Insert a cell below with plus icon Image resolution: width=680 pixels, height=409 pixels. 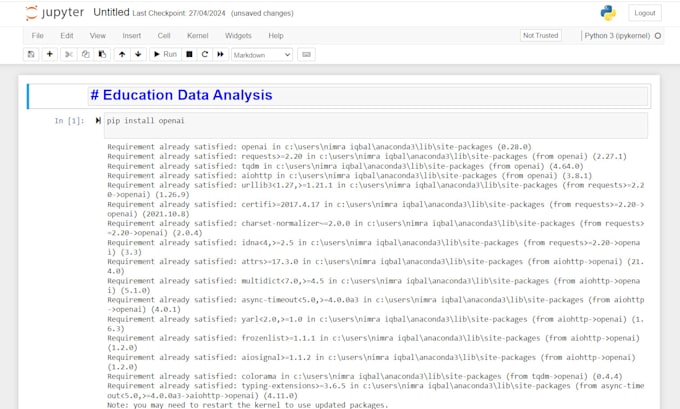(50, 54)
